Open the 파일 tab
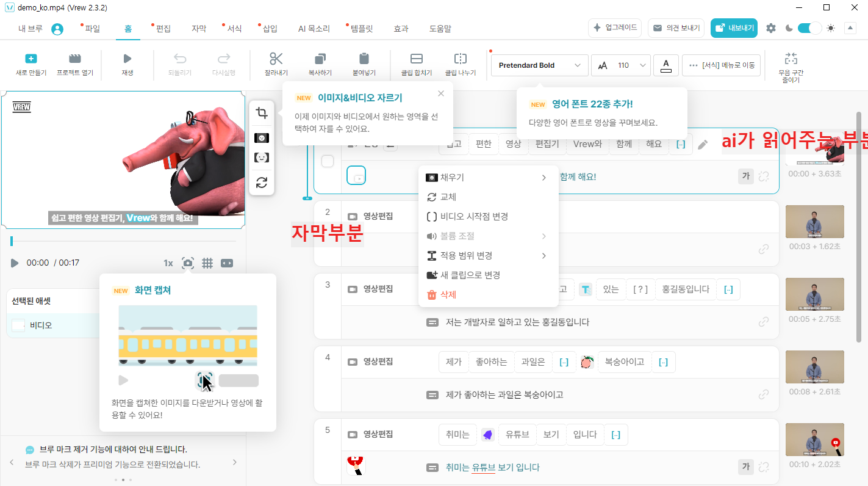This screenshot has width=868, height=486. point(92,29)
